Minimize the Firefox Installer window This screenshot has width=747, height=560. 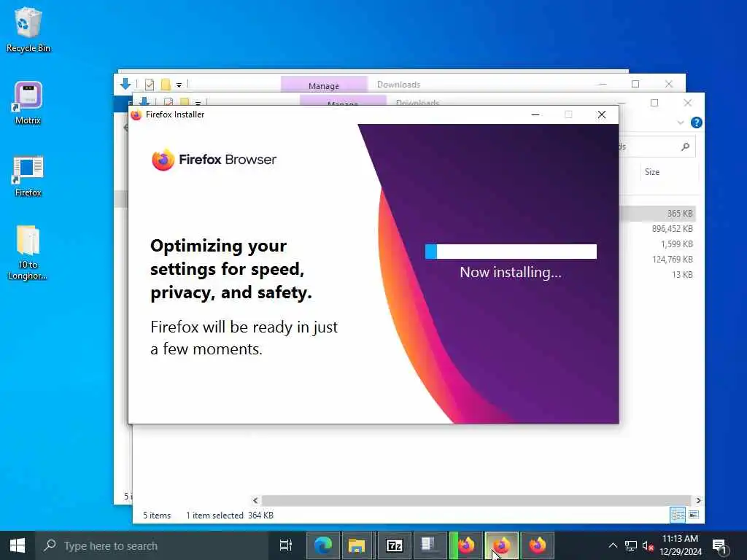click(535, 114)
